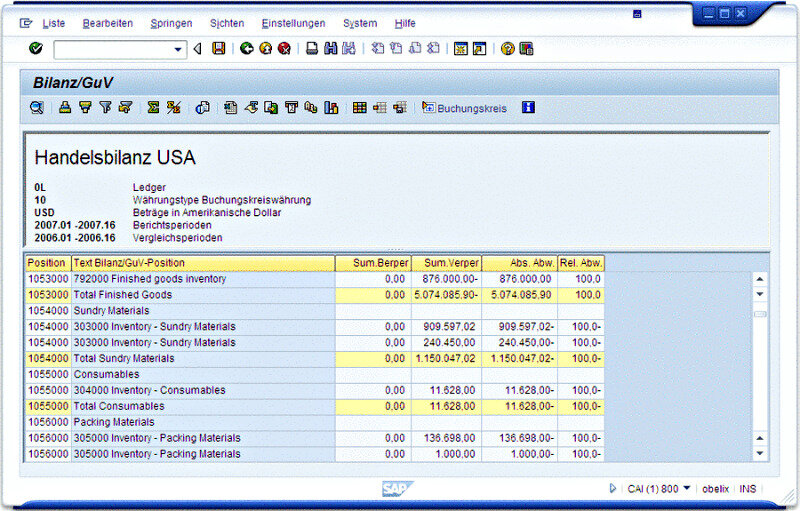
Task: Open the command field history dropdown
Action: (179, 48)
